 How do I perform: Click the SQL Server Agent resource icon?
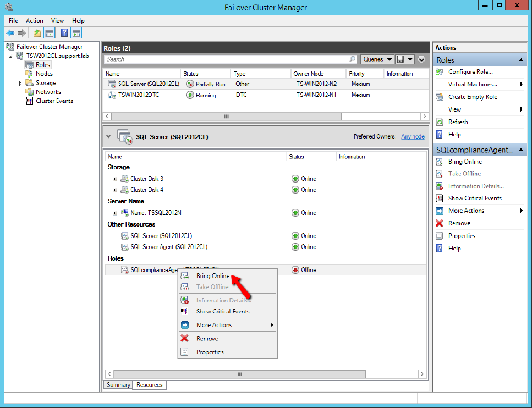pos(124,247)
